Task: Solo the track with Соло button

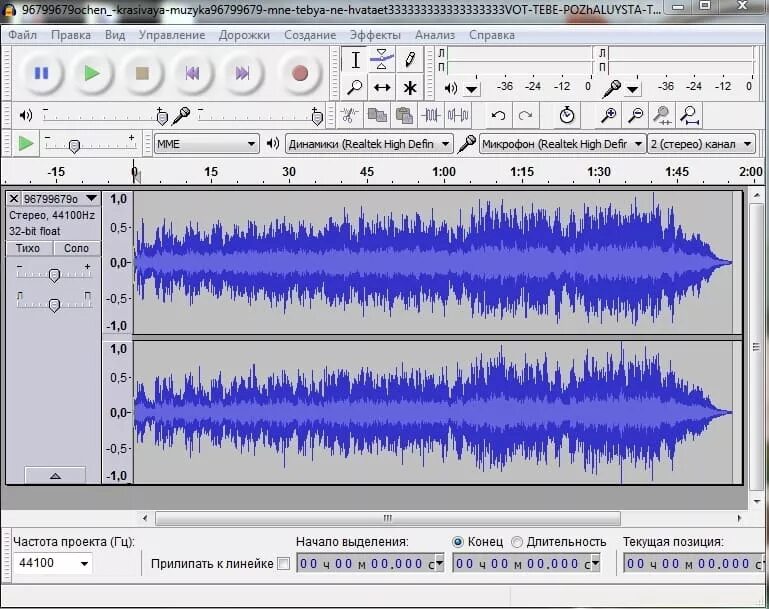Action: coord(77,248)
